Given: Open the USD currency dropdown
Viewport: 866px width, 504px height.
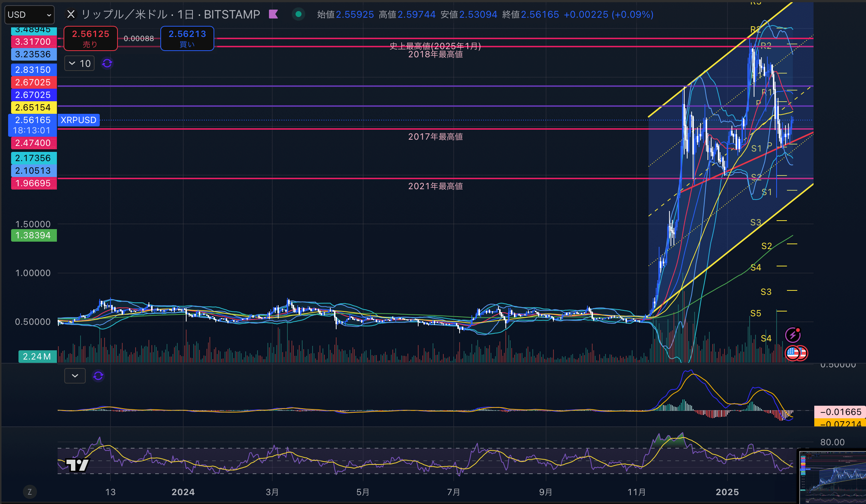Looking at the screenshot, I should [x=29, y=15].
